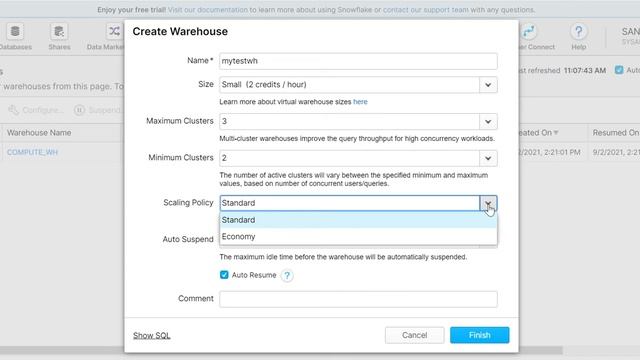Open the Shares page icon

click(x=59, y=31)
